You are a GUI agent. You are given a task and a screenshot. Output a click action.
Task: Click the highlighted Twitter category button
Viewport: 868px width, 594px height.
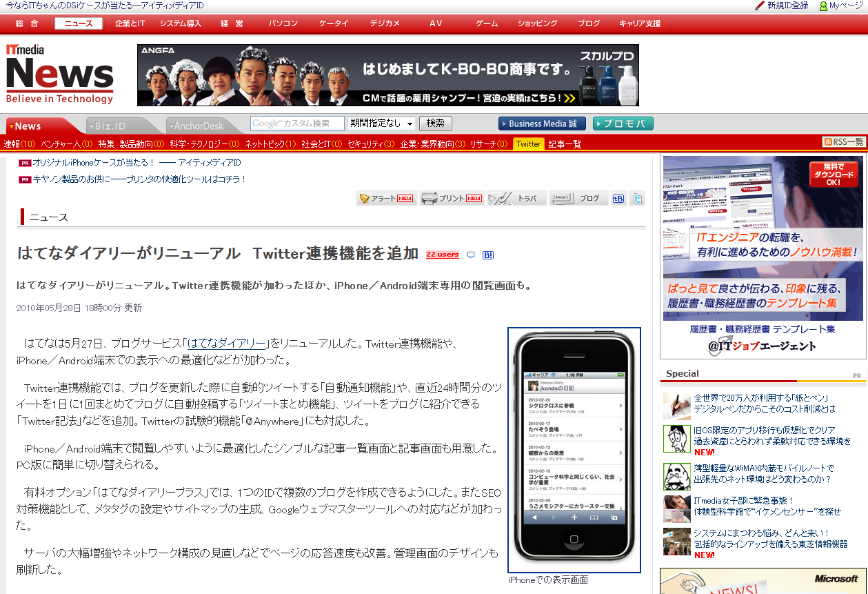click(529, 144)
